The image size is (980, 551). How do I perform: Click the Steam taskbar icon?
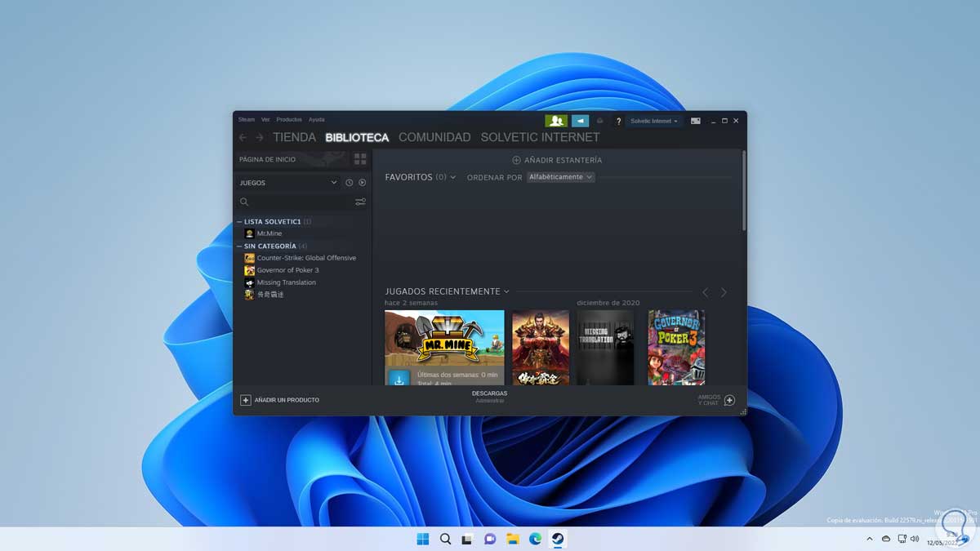557,539
